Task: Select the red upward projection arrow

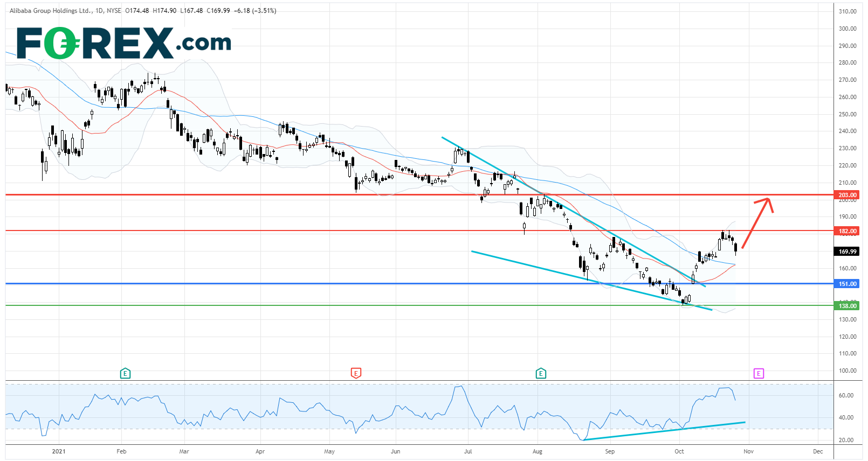Action: (x=757, y=222)
